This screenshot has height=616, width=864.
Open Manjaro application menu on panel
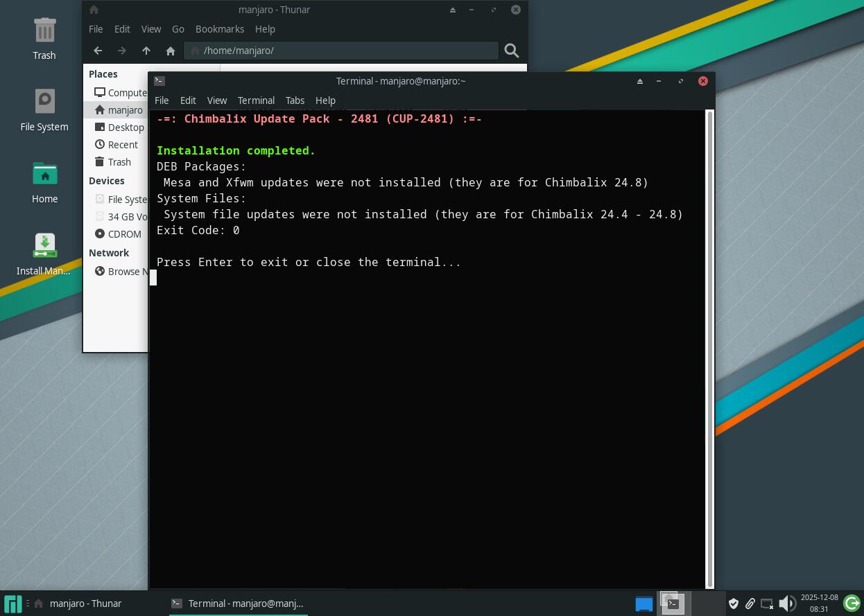tap(13, 604)
